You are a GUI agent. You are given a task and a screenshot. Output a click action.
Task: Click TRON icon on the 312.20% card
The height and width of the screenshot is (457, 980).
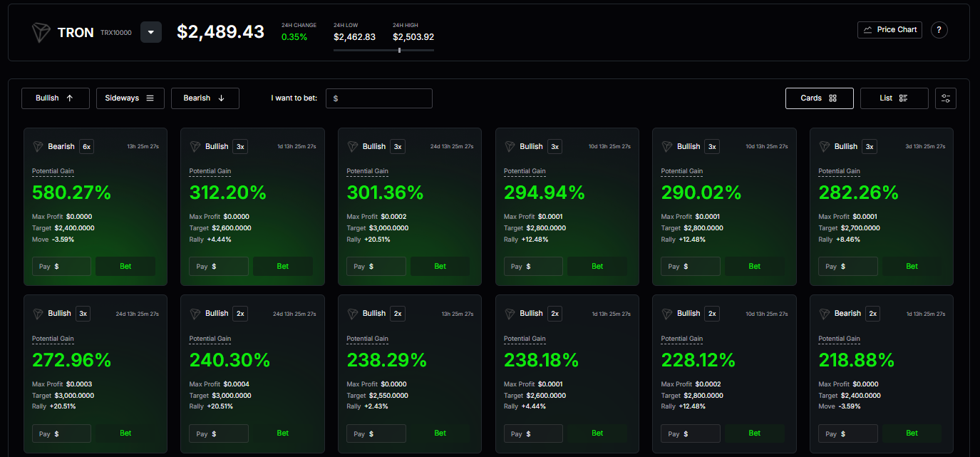tap(195, 146)
